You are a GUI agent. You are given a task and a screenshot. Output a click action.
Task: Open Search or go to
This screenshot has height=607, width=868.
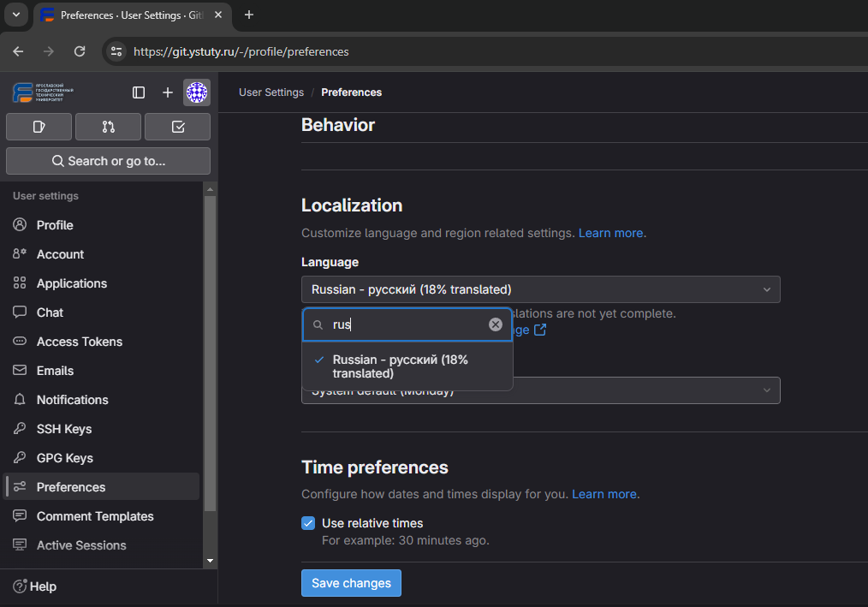(108, 161)
